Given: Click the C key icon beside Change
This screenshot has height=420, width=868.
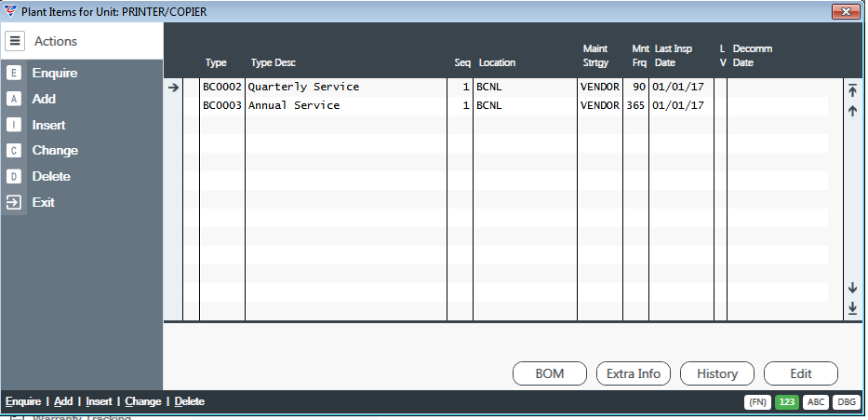Looking at the screenshot, I should [14, 151].
